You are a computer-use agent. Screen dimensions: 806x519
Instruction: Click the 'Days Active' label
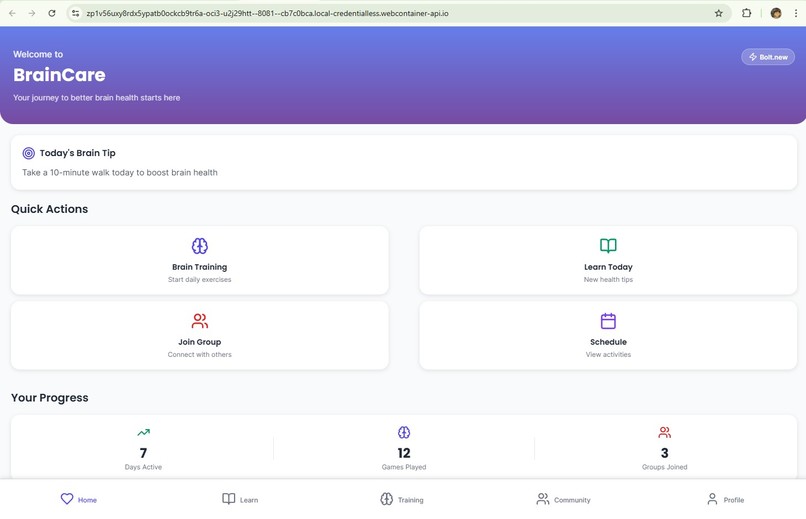pos(143,467)
